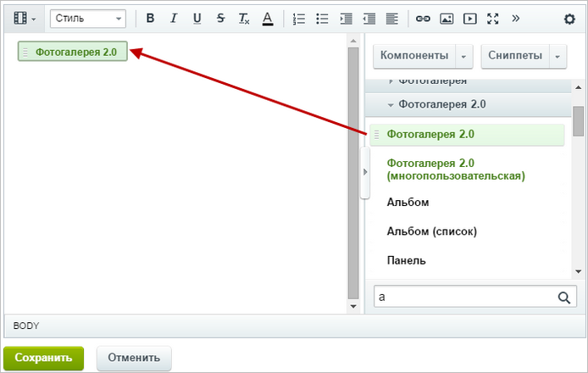Image resolution: width=588 pixels, height=373 pixels.
Task: Apply strikethrough formatting
Action: tap(220, 18)
